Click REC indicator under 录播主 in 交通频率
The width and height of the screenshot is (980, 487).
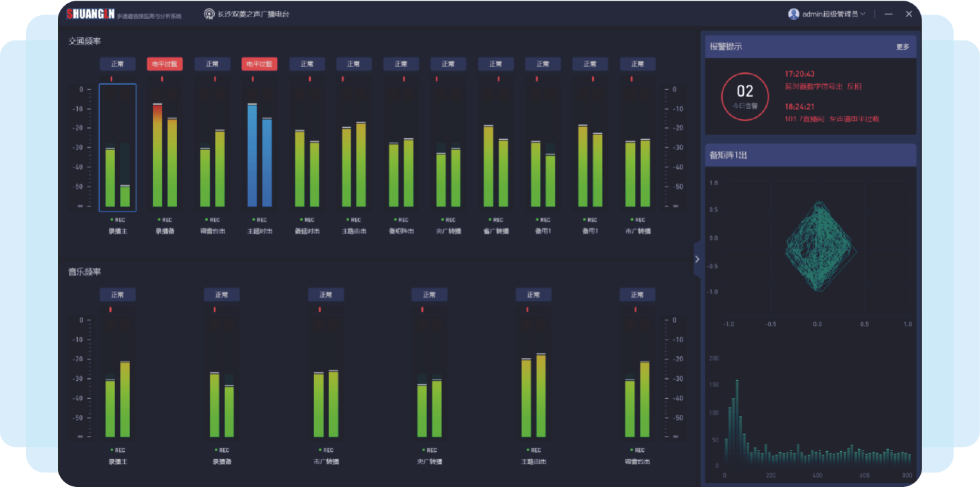coord(117,220)
